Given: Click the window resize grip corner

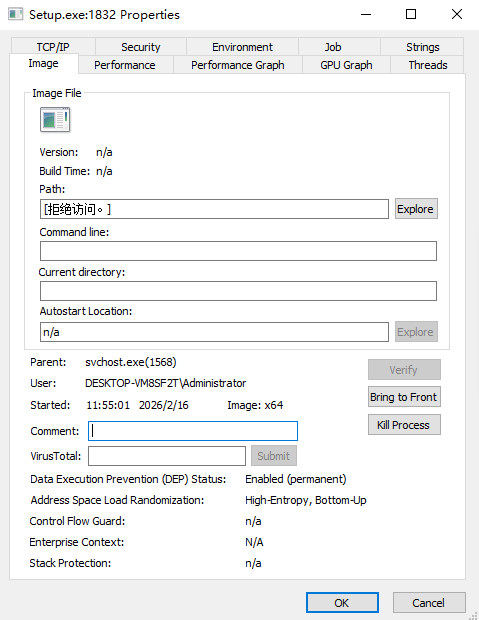Looking at the screenshot, I should (473, 614).
